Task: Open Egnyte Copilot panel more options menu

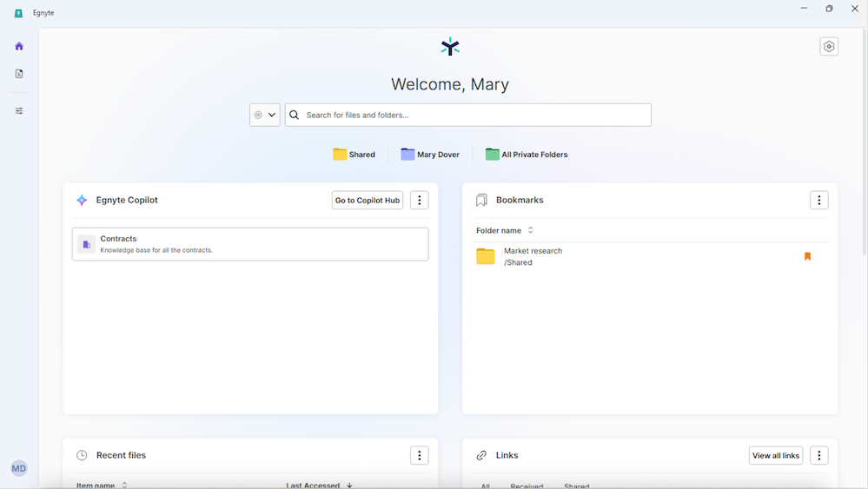Action: click(x=420, y=201)
